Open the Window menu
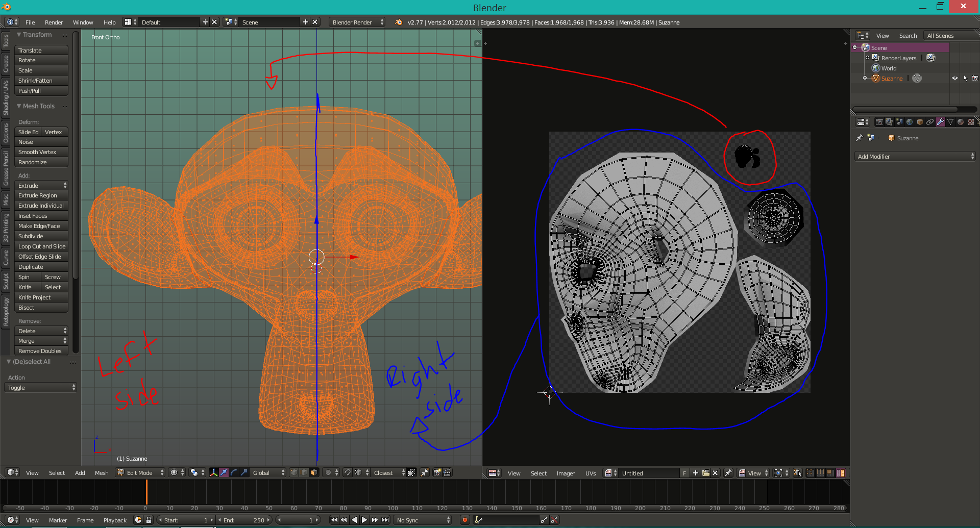The height and width of the screenshot is (528, 980). click(83, 22)
